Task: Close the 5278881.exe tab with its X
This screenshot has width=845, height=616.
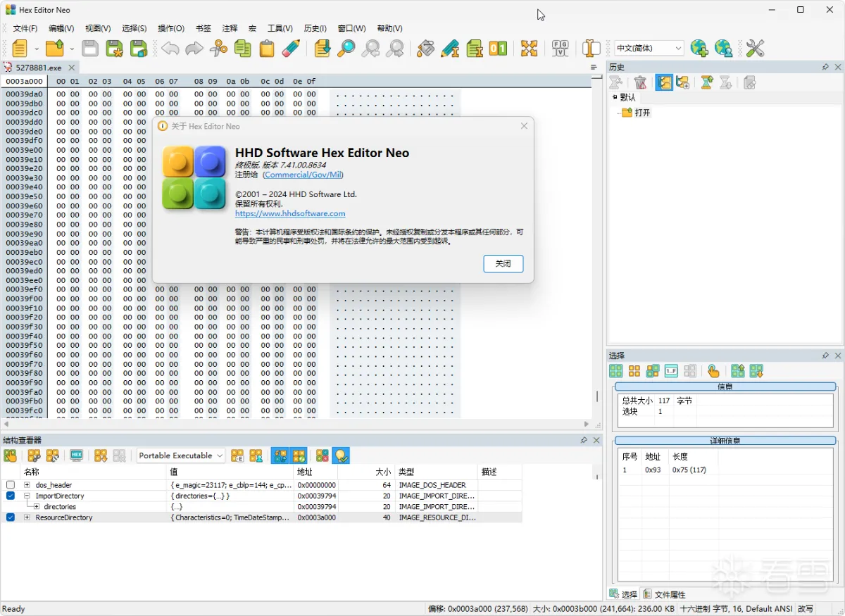Action: (70, 68)
